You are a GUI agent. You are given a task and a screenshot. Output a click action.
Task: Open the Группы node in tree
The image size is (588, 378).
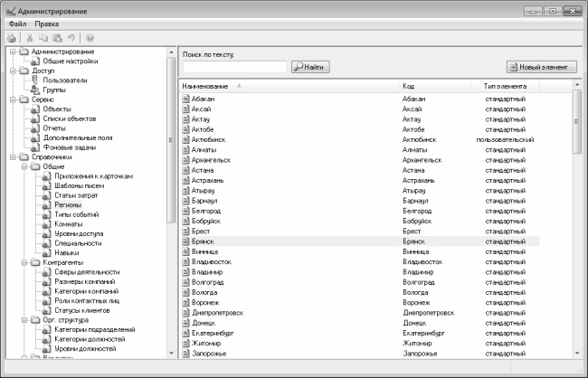(x=54, y=90)
